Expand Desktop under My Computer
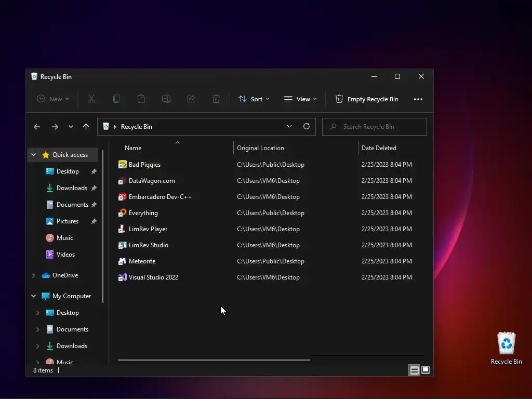The image size is (532, 399). click(37, 313)
